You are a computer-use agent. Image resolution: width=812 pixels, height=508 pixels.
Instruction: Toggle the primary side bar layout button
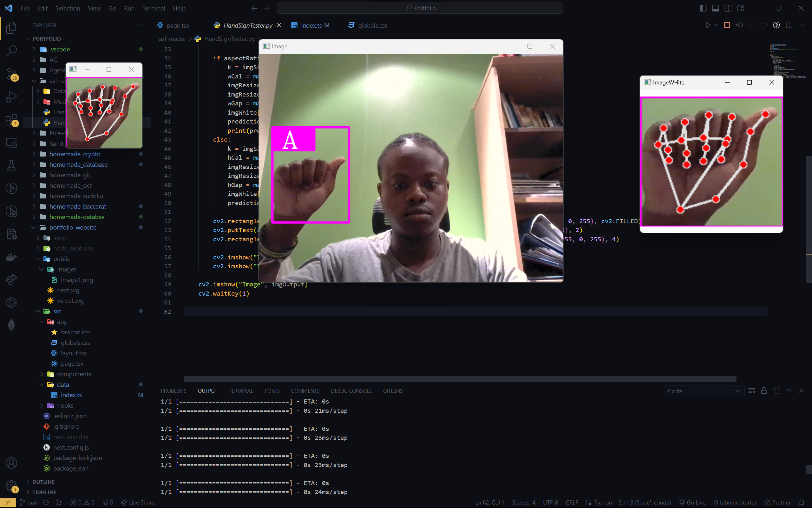(x=703, y=8)
